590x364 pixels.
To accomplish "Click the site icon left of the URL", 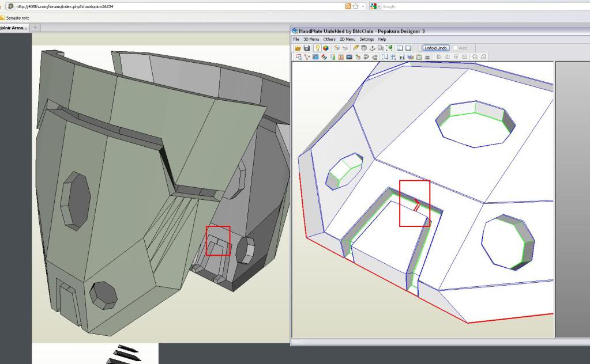I will click(x=10, y=6).
